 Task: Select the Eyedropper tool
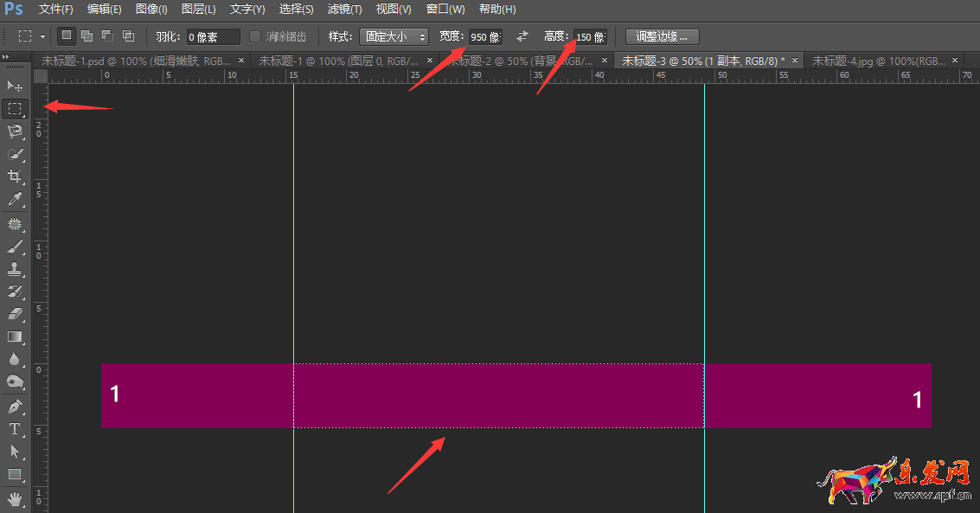click(15, 200)
